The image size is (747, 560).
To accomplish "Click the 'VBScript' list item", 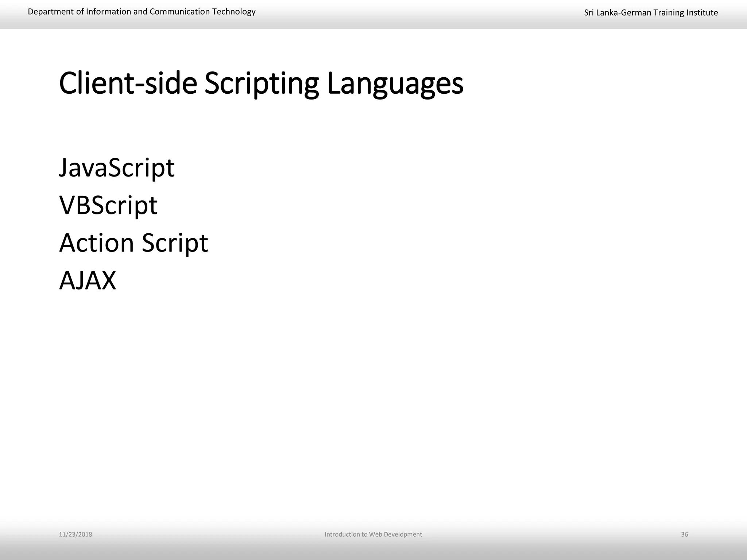I will 108,206.
